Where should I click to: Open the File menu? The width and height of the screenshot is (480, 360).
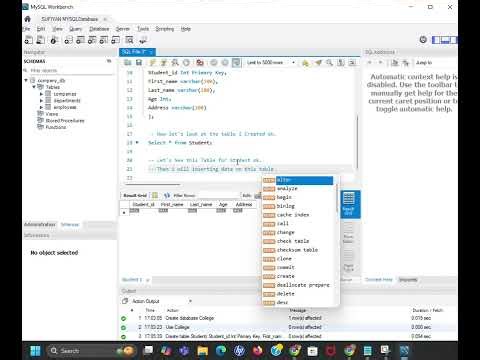(x=27, y=29)
